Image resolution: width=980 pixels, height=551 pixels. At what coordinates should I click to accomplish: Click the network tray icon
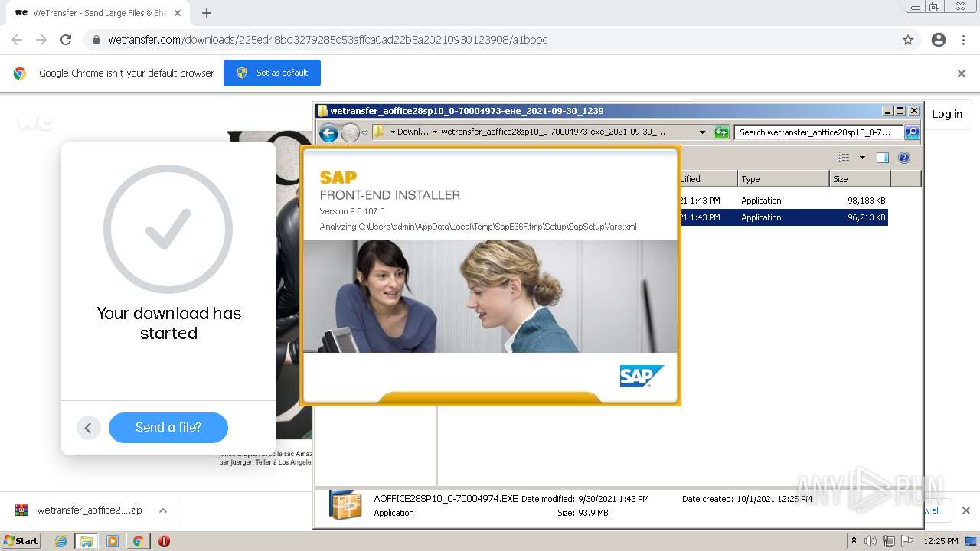[889, 541]
